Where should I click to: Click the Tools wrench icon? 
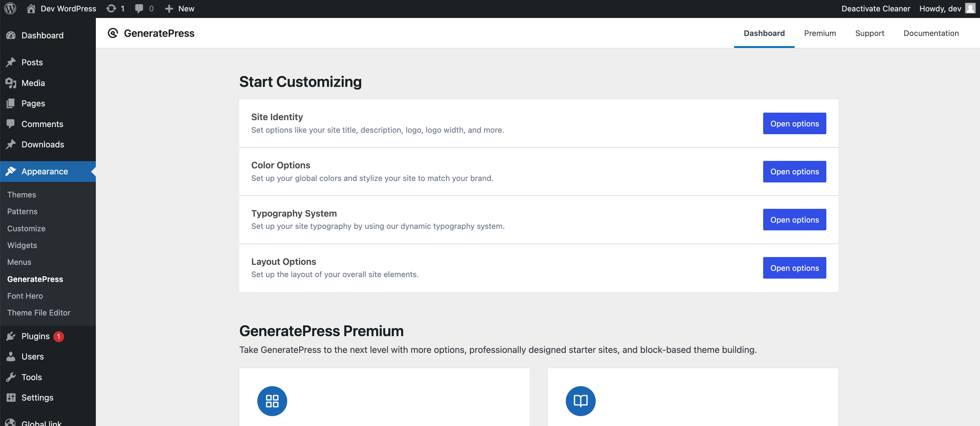coord(11,377)
